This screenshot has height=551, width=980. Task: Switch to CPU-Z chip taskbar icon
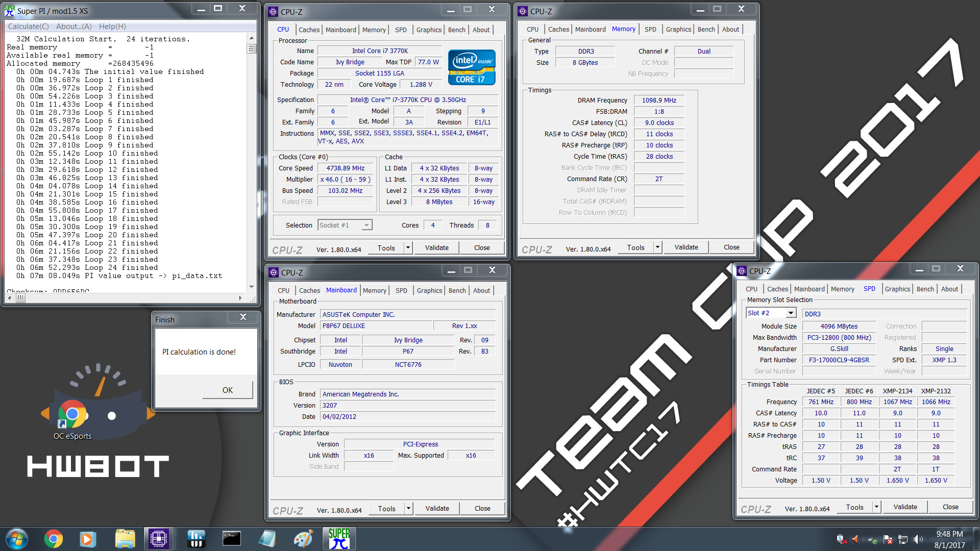pos(159,539)
